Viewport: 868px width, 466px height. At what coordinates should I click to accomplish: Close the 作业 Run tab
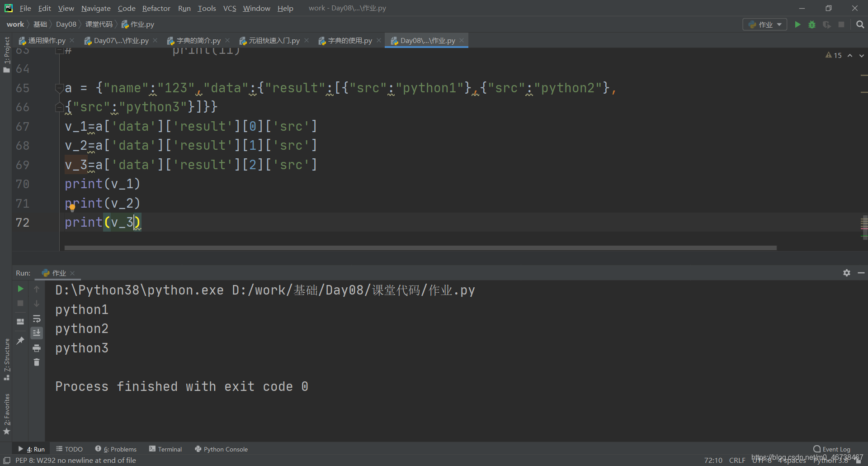click(x=72, y=273)
